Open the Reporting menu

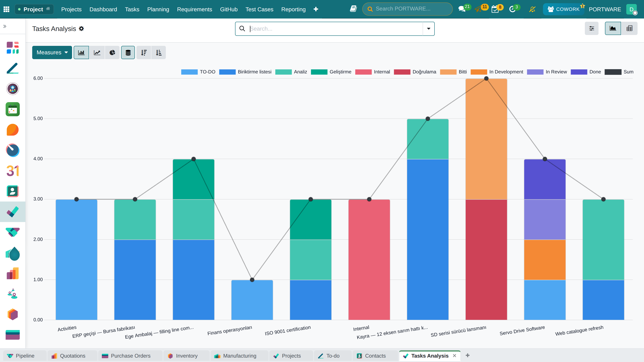coord(293,9)
